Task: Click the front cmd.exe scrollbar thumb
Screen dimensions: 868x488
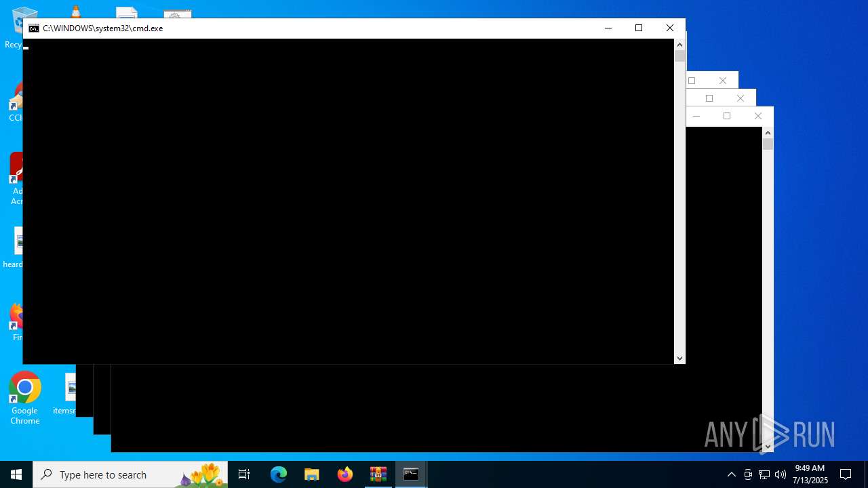Action: click(679, 56)
